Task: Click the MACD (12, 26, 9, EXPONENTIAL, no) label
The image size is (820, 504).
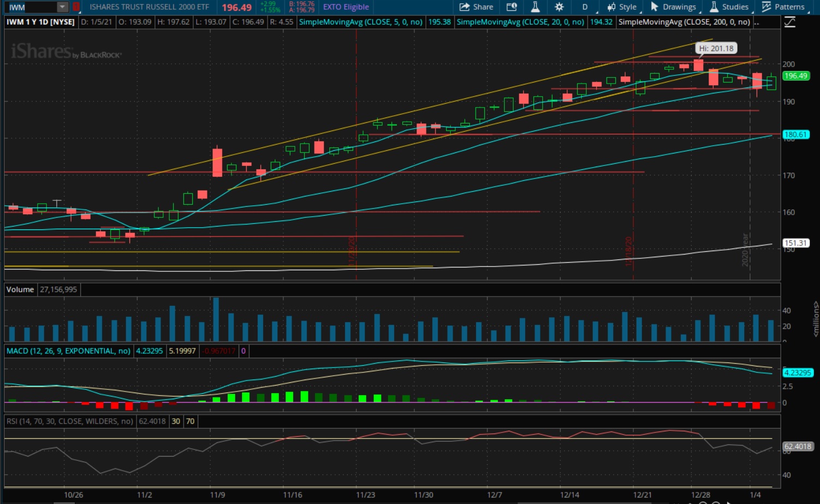Action: tap(68, 351)
